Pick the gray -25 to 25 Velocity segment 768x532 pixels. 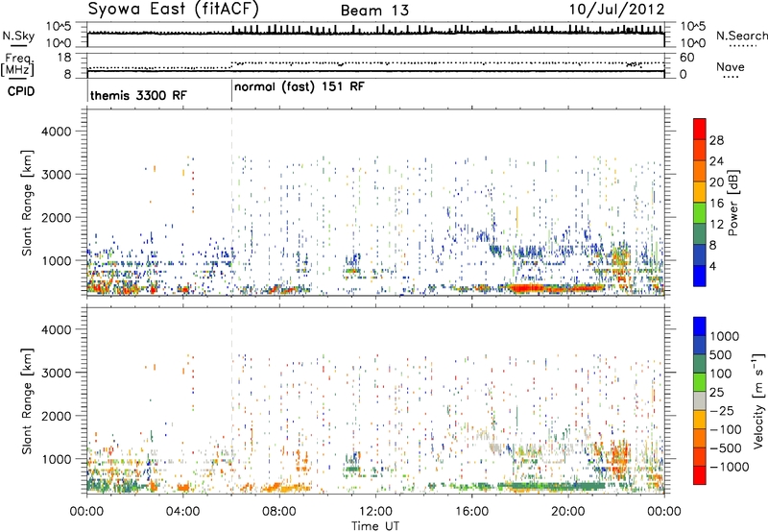pos(700,400)
